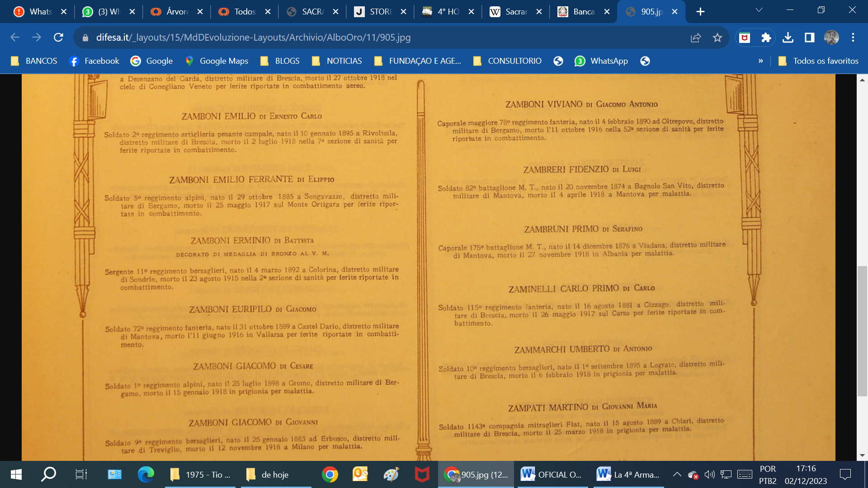Share this page icon in address bar
The image size is (868, 488).
coord(696,38)
